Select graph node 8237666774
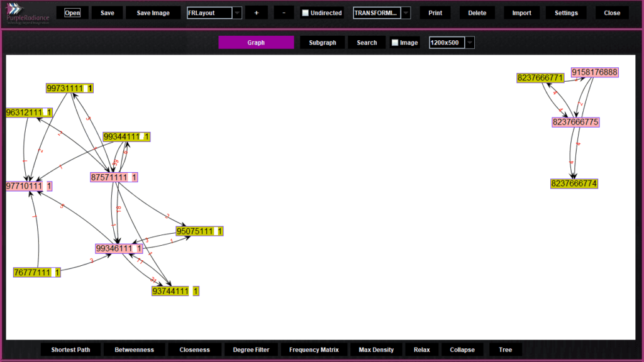 [x=574, y=184]
